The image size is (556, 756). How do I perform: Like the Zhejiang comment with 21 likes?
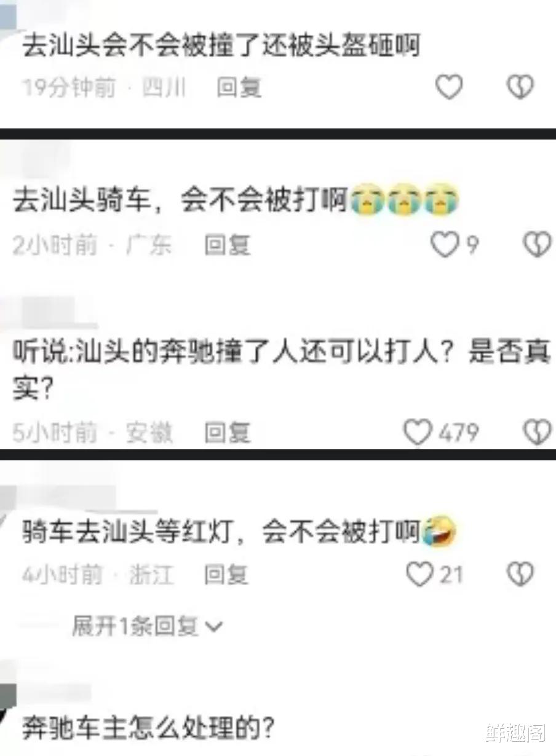pos(421,575)
